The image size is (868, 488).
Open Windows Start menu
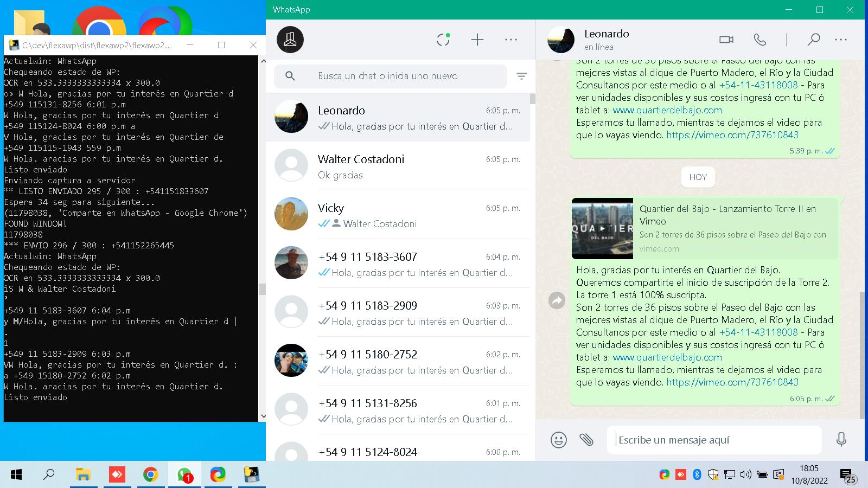coord(16,475)
